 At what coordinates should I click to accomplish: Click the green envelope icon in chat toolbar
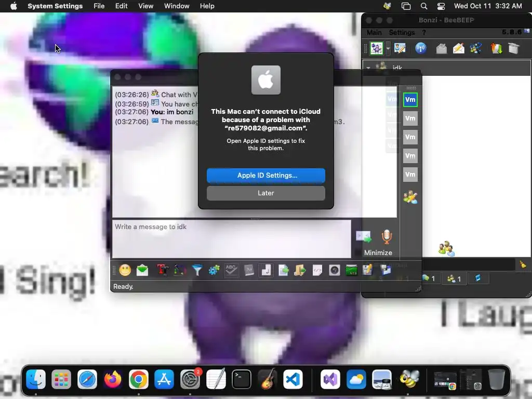pyautogui.click(x=142, y=270)
